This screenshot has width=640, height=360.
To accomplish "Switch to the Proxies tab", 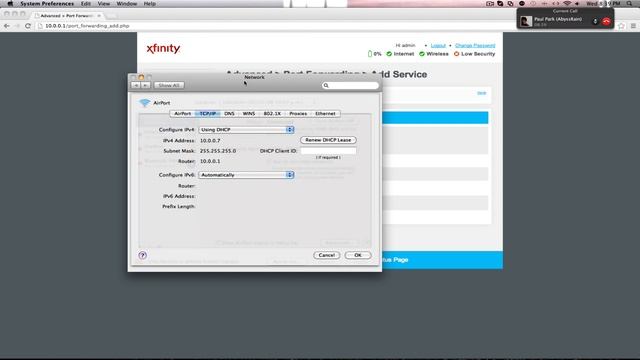I will click(x=298, y=113).
